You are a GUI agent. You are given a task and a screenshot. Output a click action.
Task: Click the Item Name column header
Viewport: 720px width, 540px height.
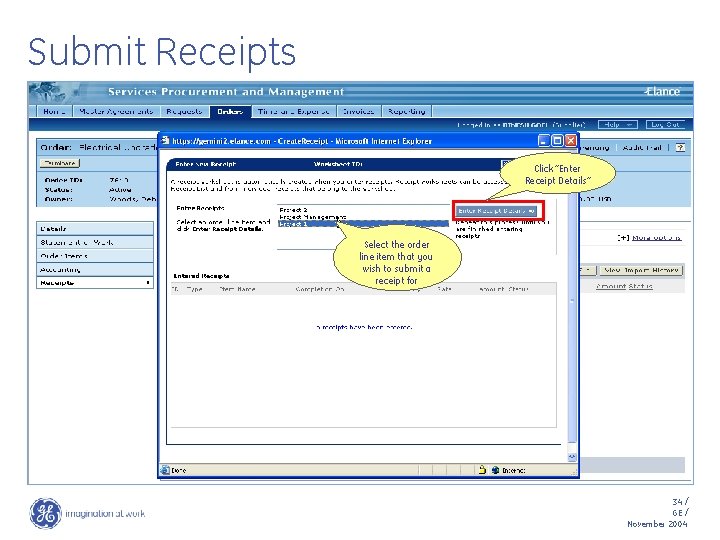pos(237,289)
